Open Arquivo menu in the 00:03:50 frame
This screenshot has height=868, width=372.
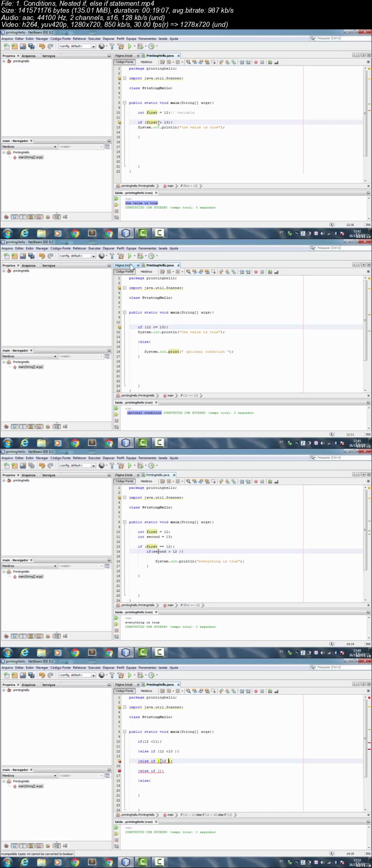coord(7,39)
